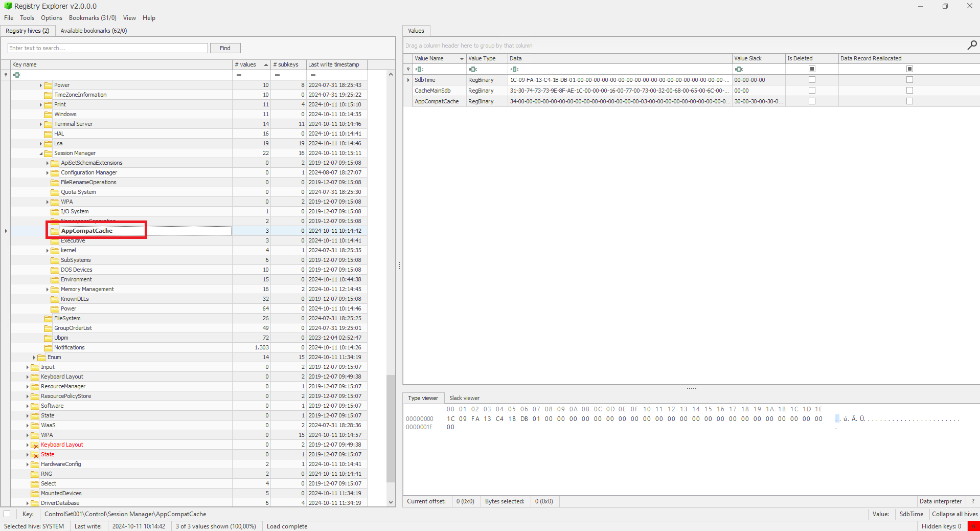Click the Collapse all hives button
Viewport: 980px width, 531px height.
click(954, 514)
